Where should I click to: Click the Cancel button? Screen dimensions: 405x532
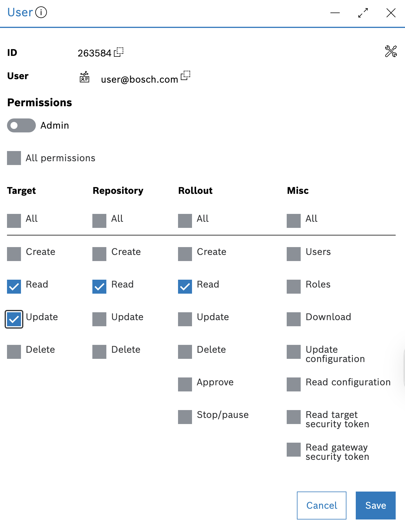click(322, 506)
